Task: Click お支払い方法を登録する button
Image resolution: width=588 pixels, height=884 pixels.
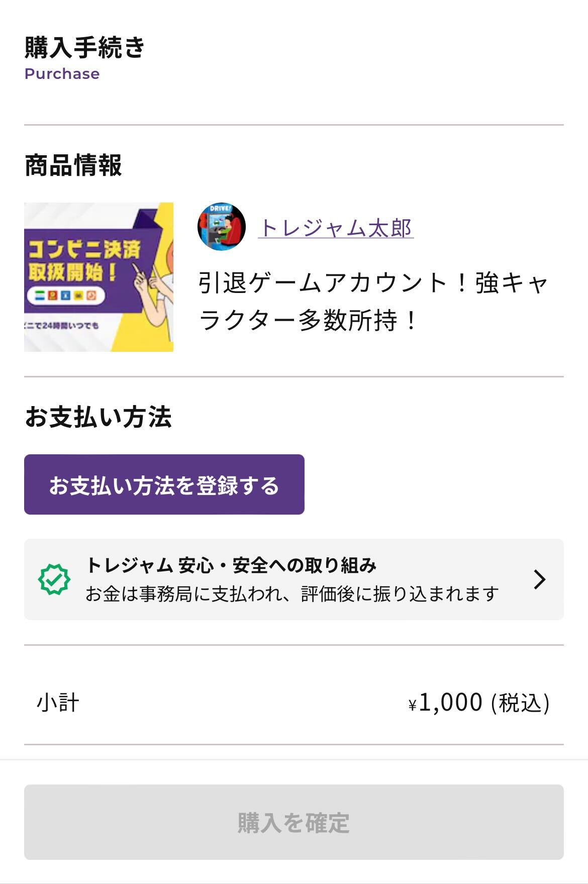Action: click(x=164, y=484)
